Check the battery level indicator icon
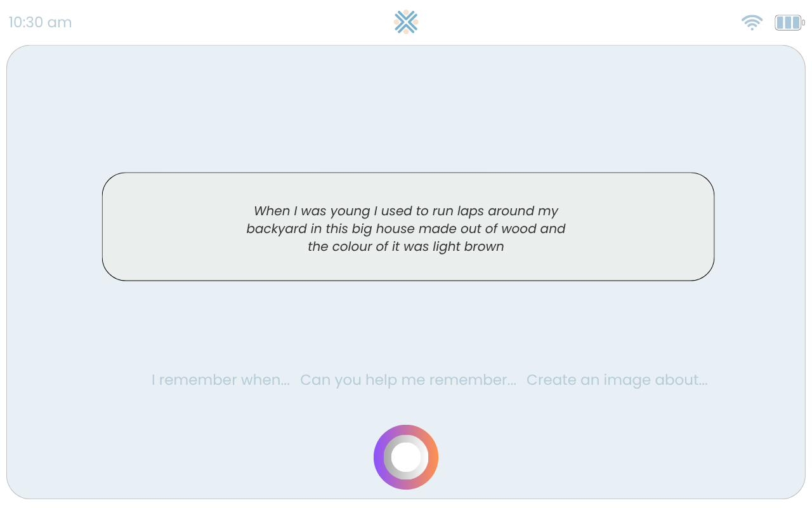 click(x=788, y=23)
